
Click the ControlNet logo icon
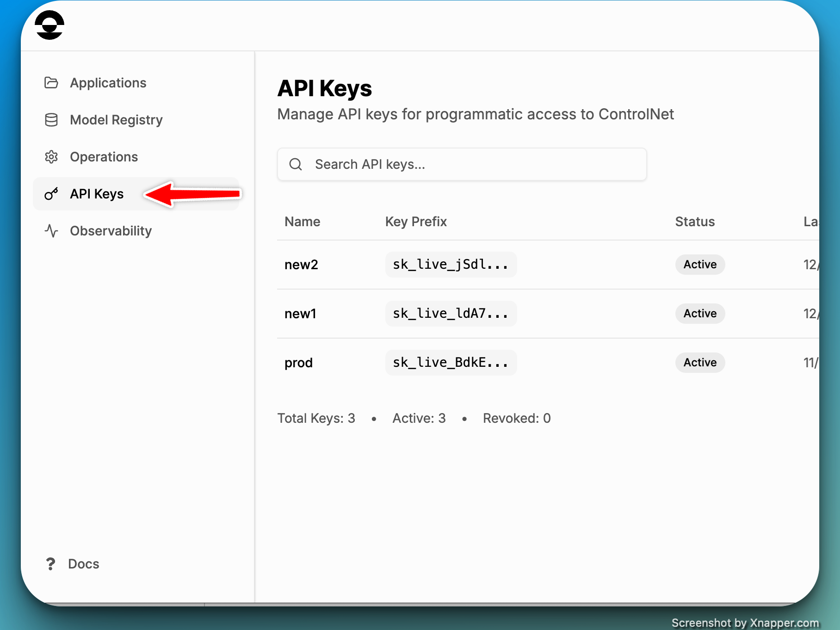click(49, 25)
